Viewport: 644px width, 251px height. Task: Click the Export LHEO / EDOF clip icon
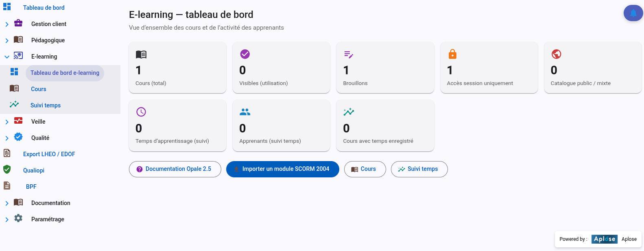(7, 153)
